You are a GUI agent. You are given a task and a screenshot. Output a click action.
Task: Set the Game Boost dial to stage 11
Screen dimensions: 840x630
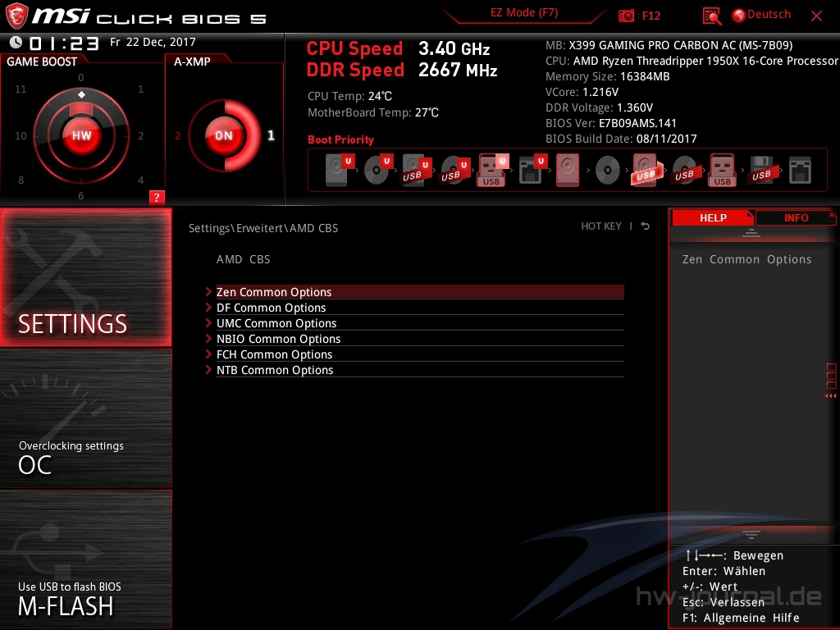(21, 89)
